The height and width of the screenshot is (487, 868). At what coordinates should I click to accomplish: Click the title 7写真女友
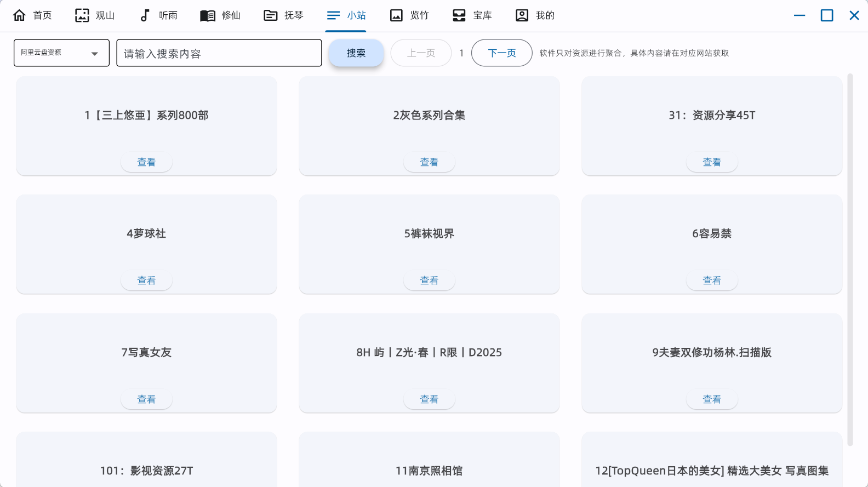(146, 352)
